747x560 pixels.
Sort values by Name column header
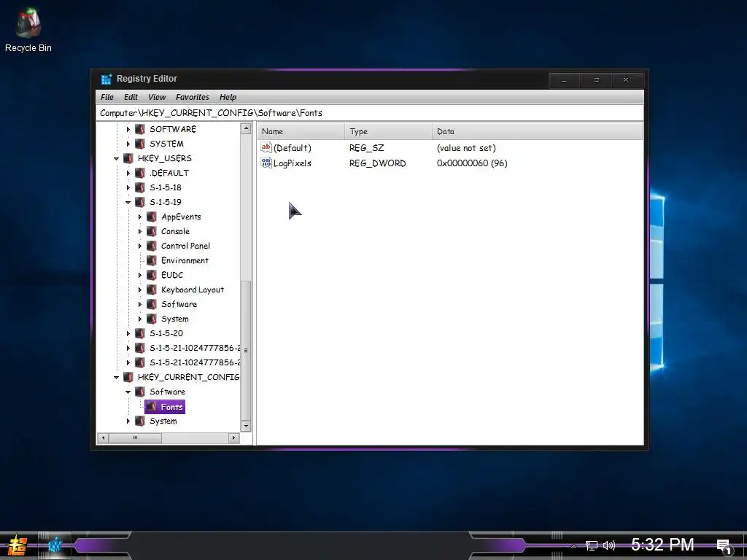pyautogui.click(x=301, y=131)
